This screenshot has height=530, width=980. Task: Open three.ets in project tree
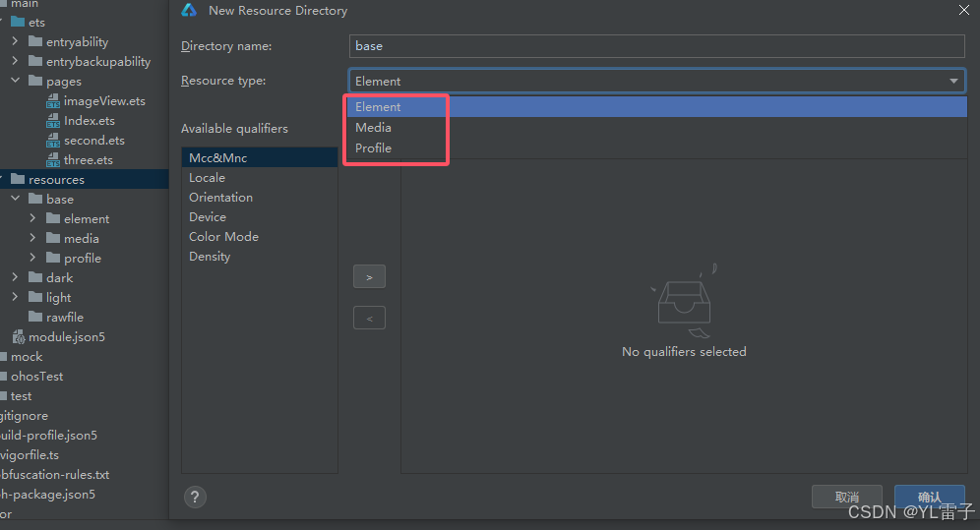tap(89, 160)
